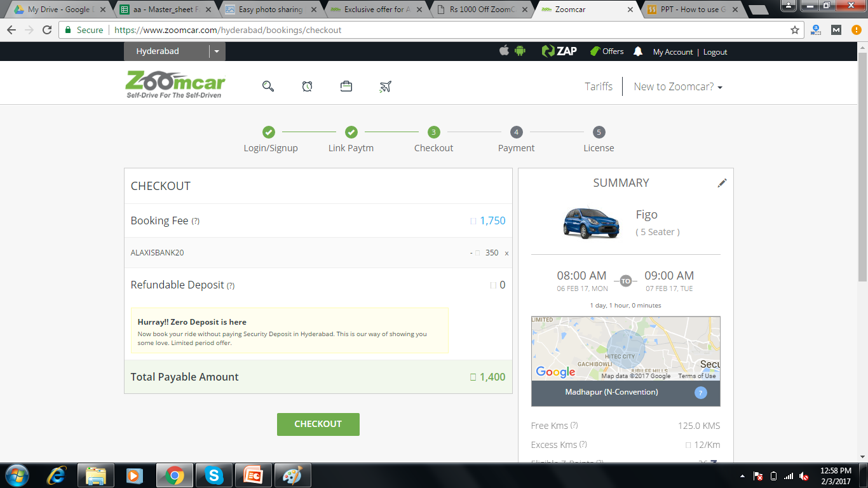Click Excess Kms help question mark
Screen dimensions: 868x488
pyautogui.click(x=583, y=444)
